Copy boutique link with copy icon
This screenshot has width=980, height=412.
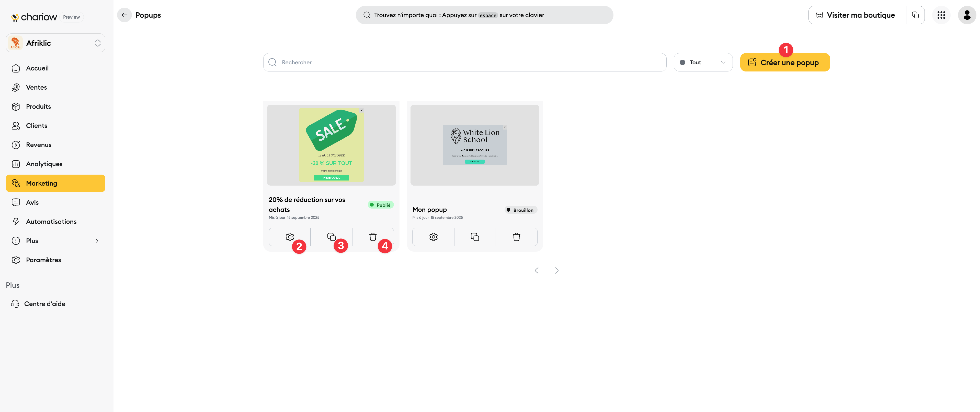pyautogui.click(x=915, y=15)
